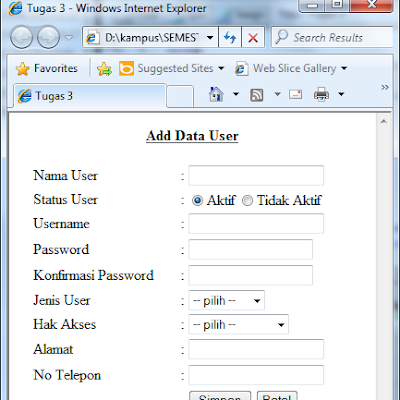Click the Refresh page icon
400x400 pixels.
(x=230, y=37)
